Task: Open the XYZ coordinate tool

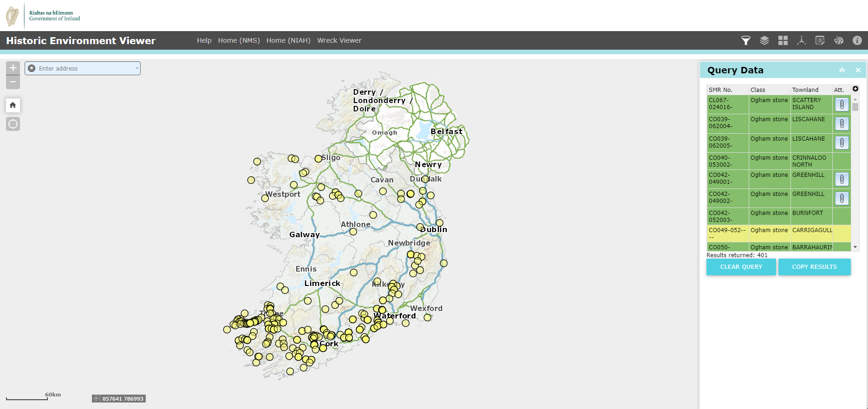Action: (x=801, y=40)
